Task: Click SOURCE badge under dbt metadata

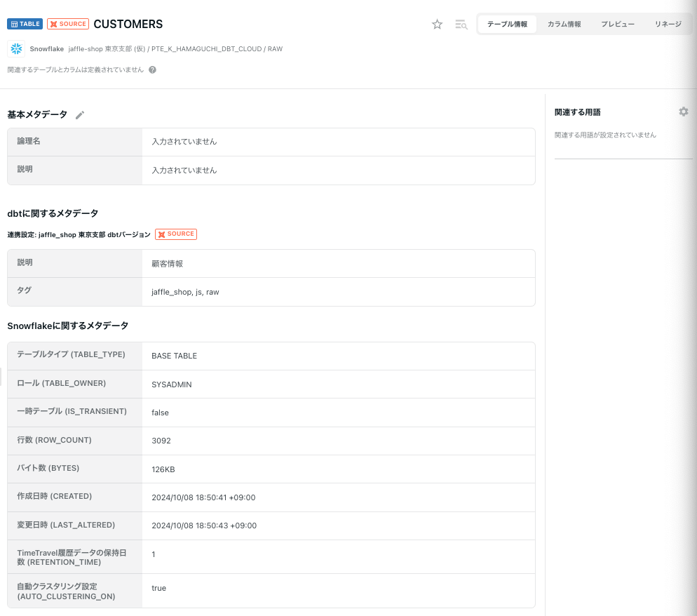Action: click(x=176, y=234)
